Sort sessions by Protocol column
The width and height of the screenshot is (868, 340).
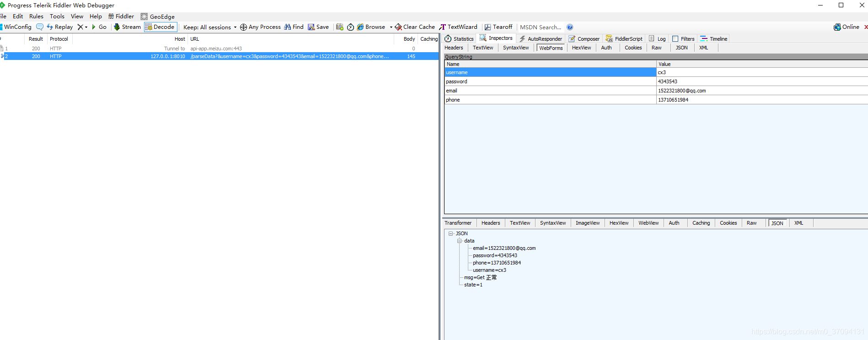point(59,39)
